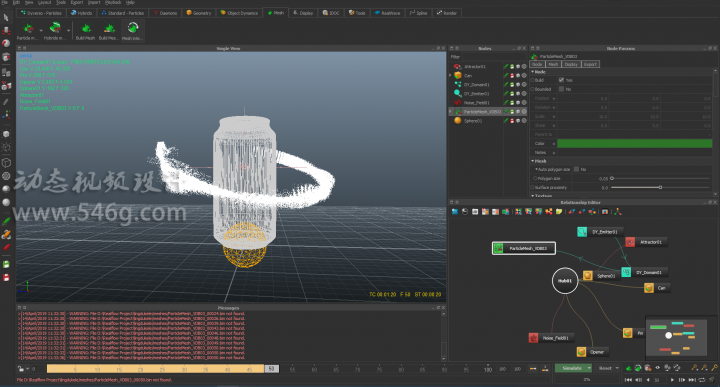
Task: Jump to the last frame
Action: [692, 380]
